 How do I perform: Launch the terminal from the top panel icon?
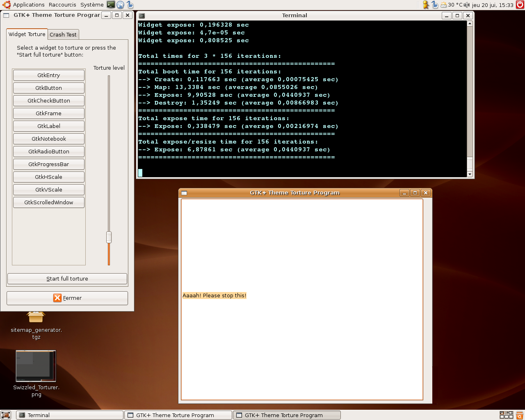[111, 5]
